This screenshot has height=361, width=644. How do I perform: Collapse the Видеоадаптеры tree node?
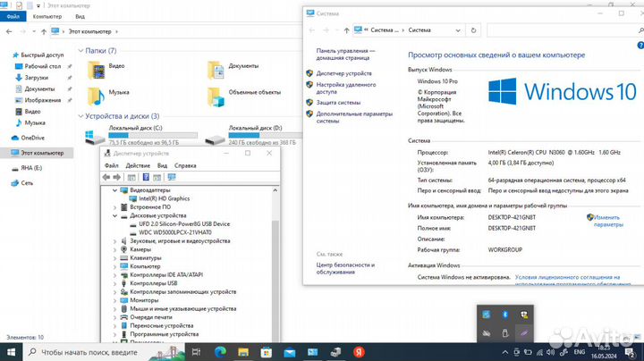click(114, 190)
